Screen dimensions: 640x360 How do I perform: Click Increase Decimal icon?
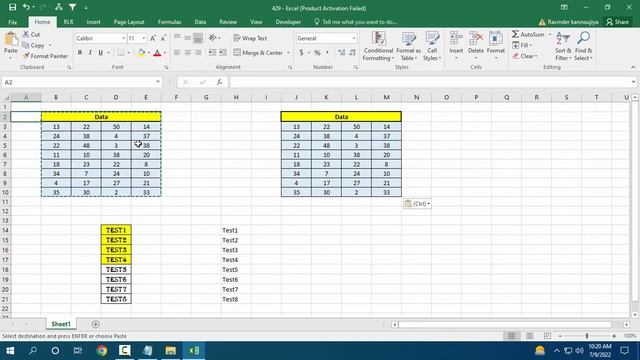click(x=342, y=53)
